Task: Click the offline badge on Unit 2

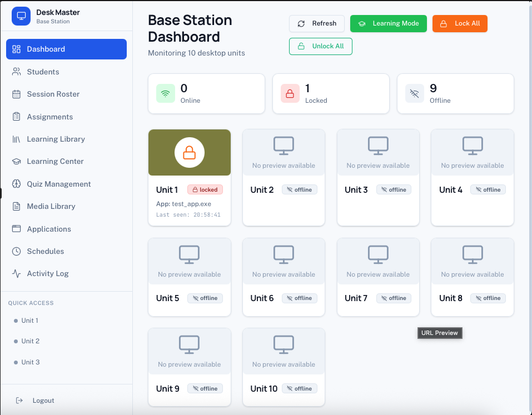Action: [x=300, y=189]
